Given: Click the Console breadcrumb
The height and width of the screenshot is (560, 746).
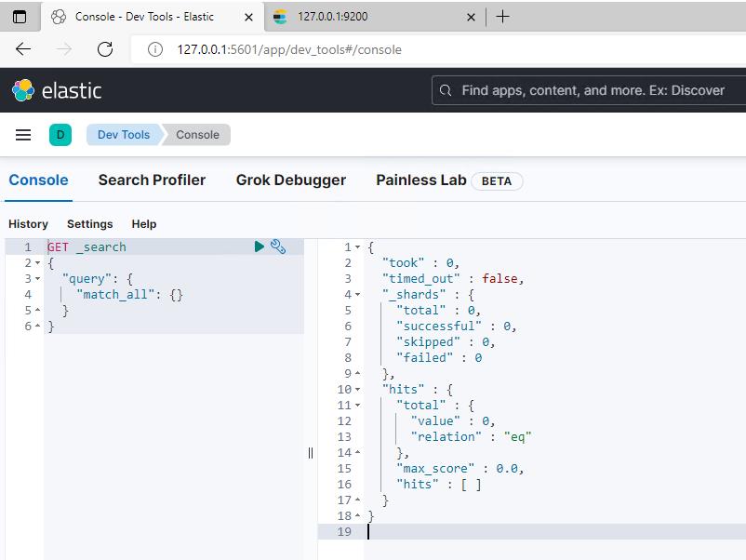Looking at the screenshot, I should click(x=197, y=135).
